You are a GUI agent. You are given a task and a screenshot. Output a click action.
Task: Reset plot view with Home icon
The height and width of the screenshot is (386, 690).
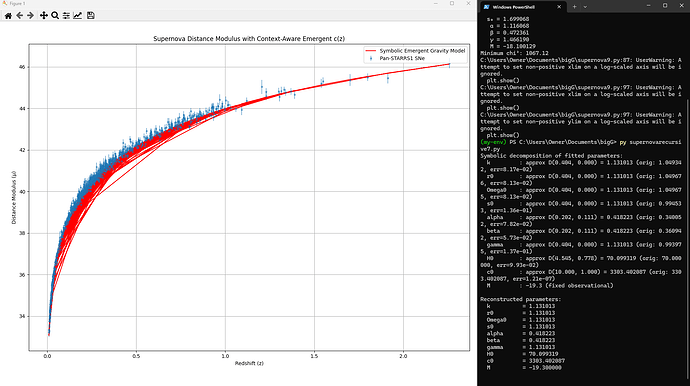[8, 15]
